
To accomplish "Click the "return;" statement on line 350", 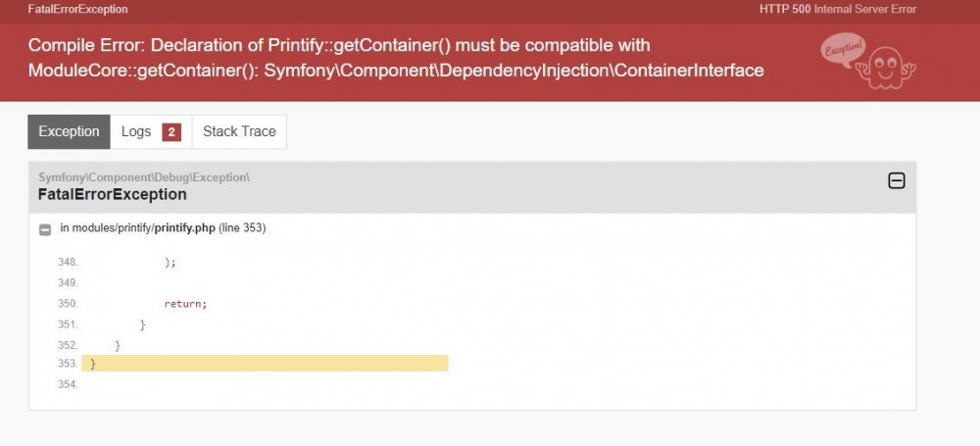I will pyautogui.click(x=185, y=304).
